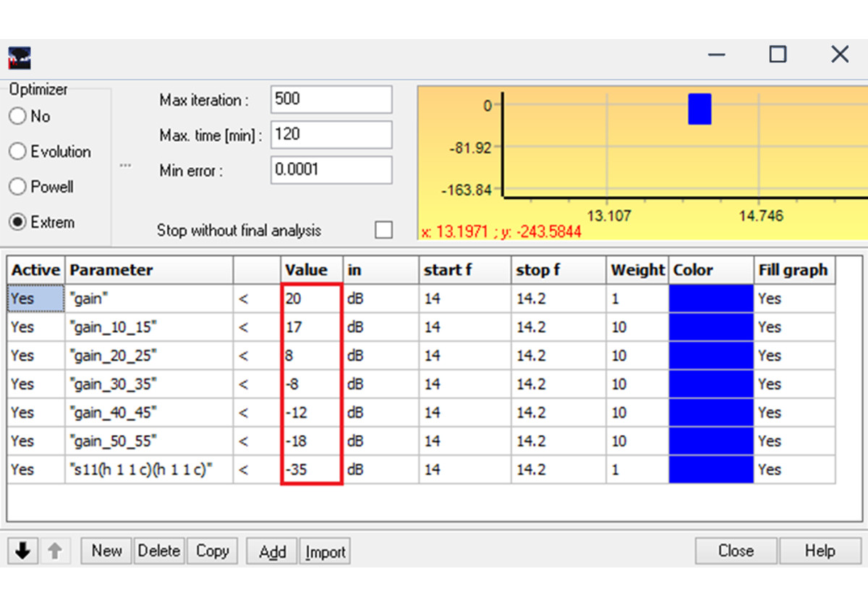This screenshot has width=868, height=608.
Task: Open color swatch for "gain_20_25" row
Action: tap(711, 355)
